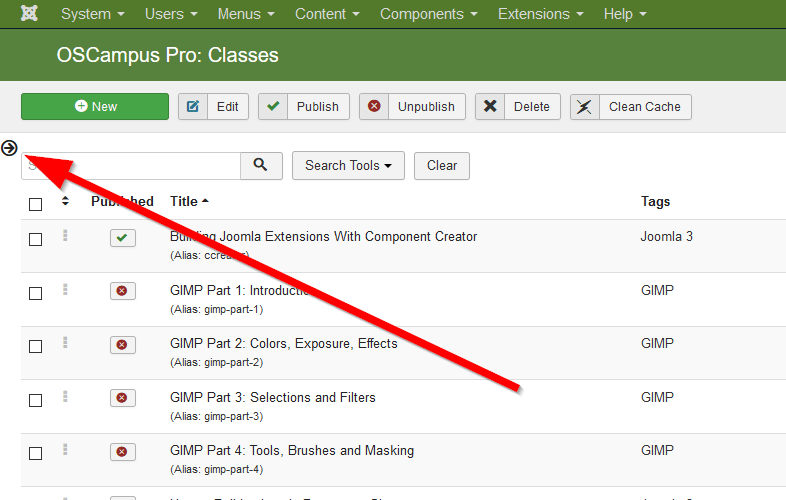Viewport: 786px width, 500px height.
Task: Click the green Publish checkmark icon
Action: (273, 106)
